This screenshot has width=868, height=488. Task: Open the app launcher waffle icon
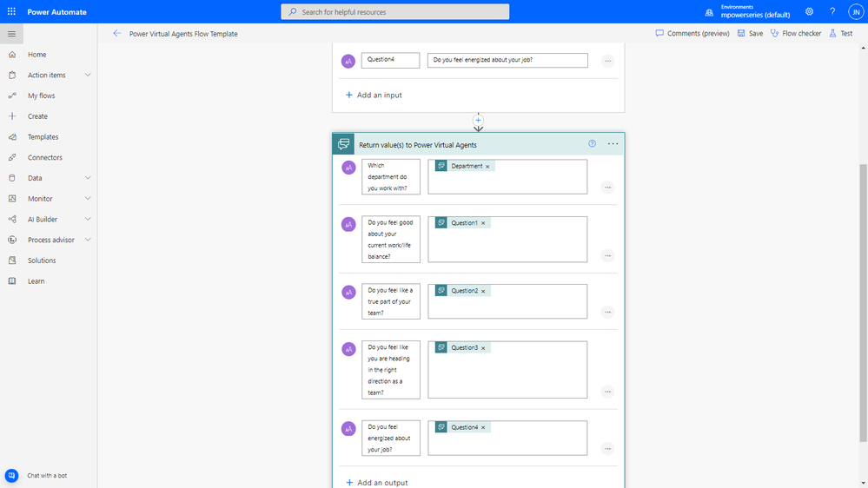pyautogui.click(x=11, y=11)
